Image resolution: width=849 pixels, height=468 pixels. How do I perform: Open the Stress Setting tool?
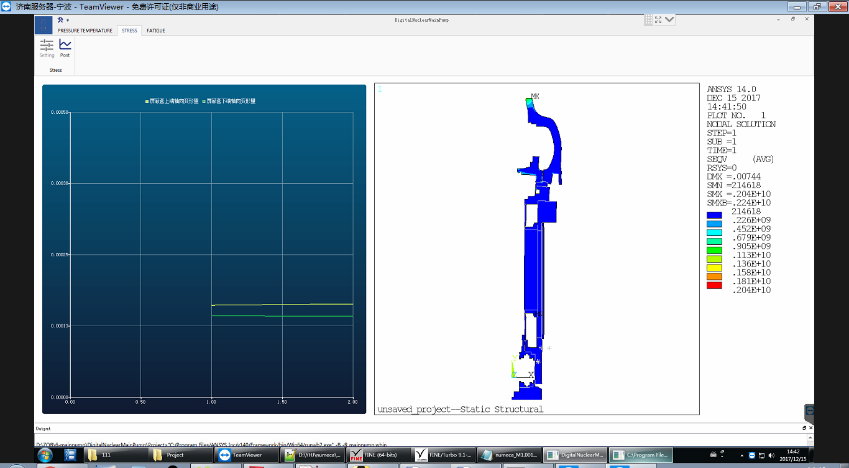click(x=47, y=48)
